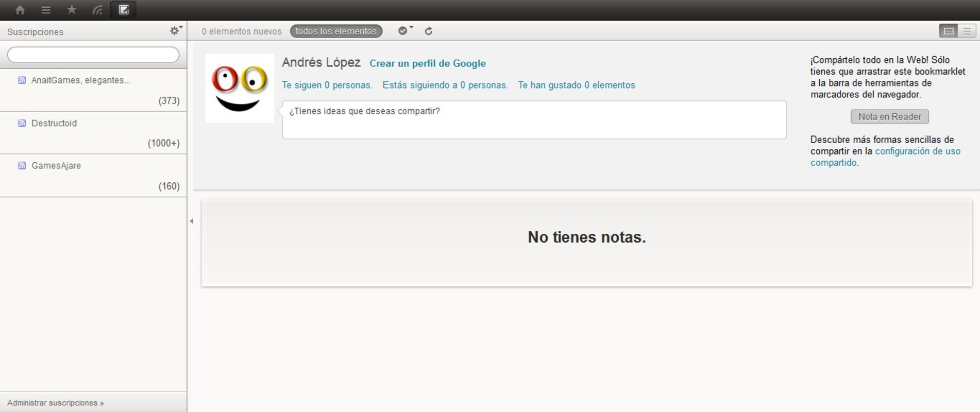Click the Nota en Reader bookmarklet button

(890, 117)
